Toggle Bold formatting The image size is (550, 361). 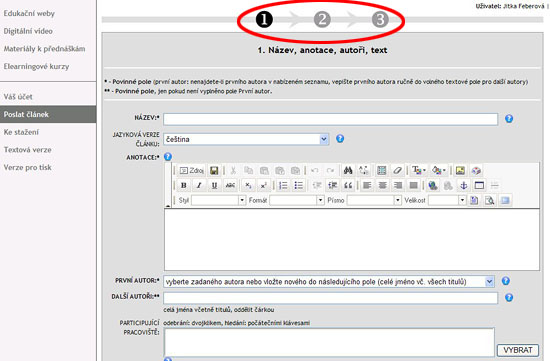click(x=183, y=185)
